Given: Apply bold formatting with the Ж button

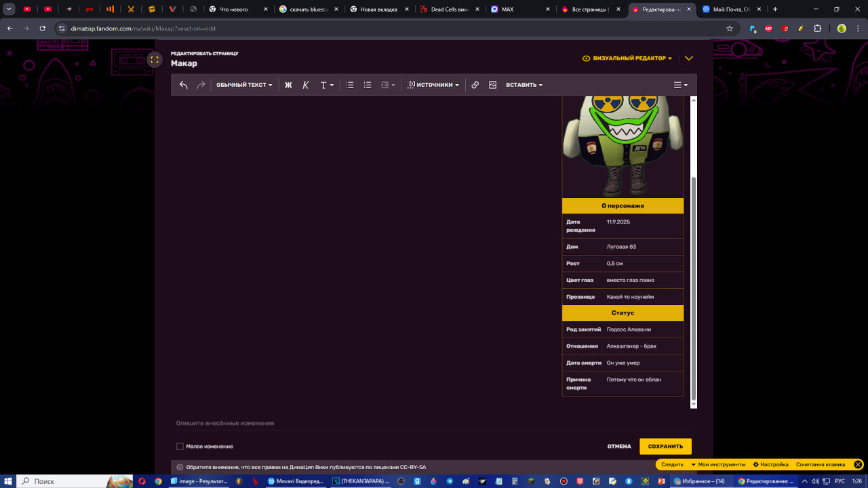Looking at the screenshot, I should pos(288,85).
